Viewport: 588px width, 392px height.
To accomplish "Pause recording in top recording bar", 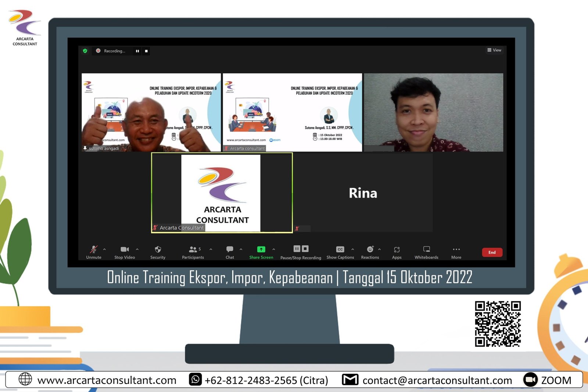I will tap(137, 51).
